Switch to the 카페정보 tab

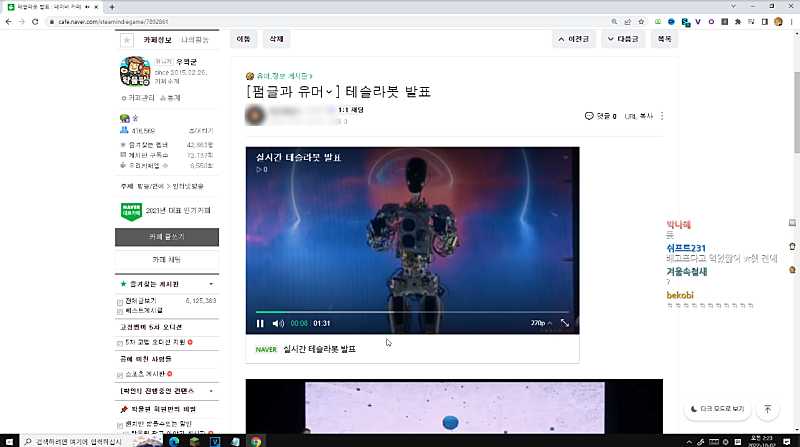157,40
